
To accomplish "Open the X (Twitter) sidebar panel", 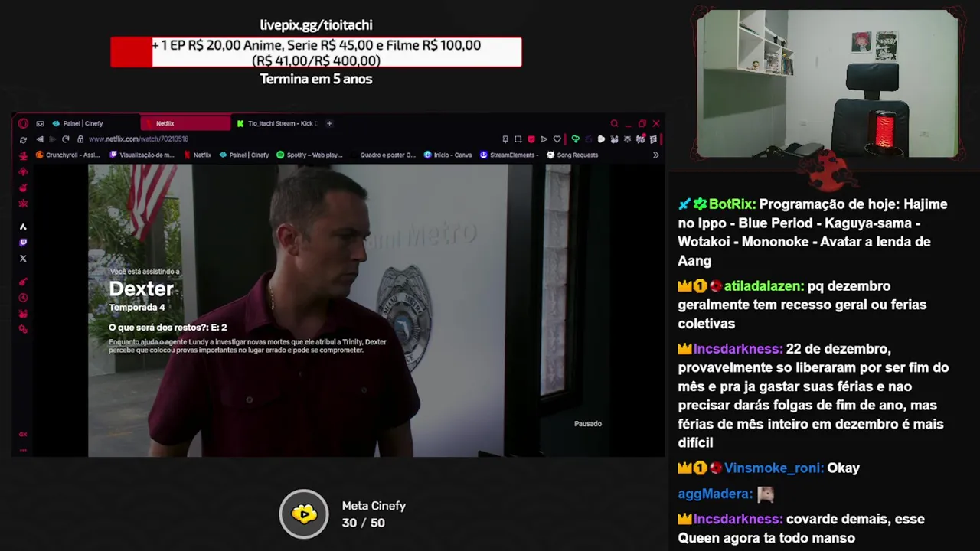I will 23,259.
